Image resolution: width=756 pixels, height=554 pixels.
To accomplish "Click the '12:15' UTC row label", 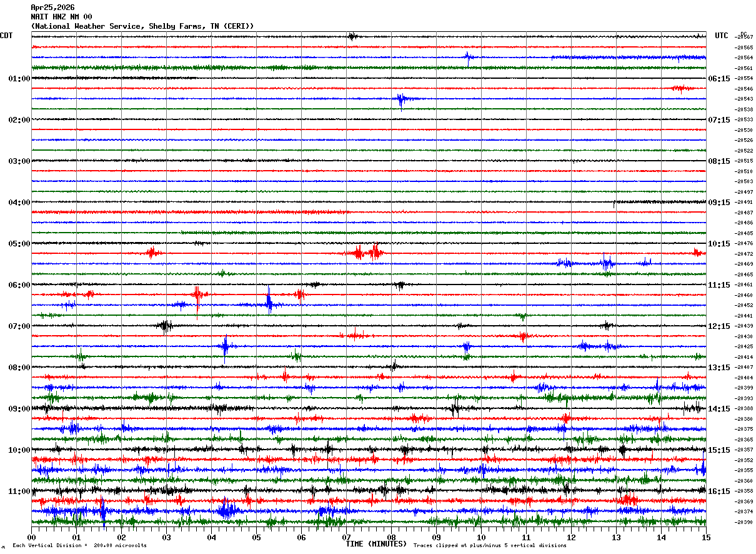I will point(719,326).
